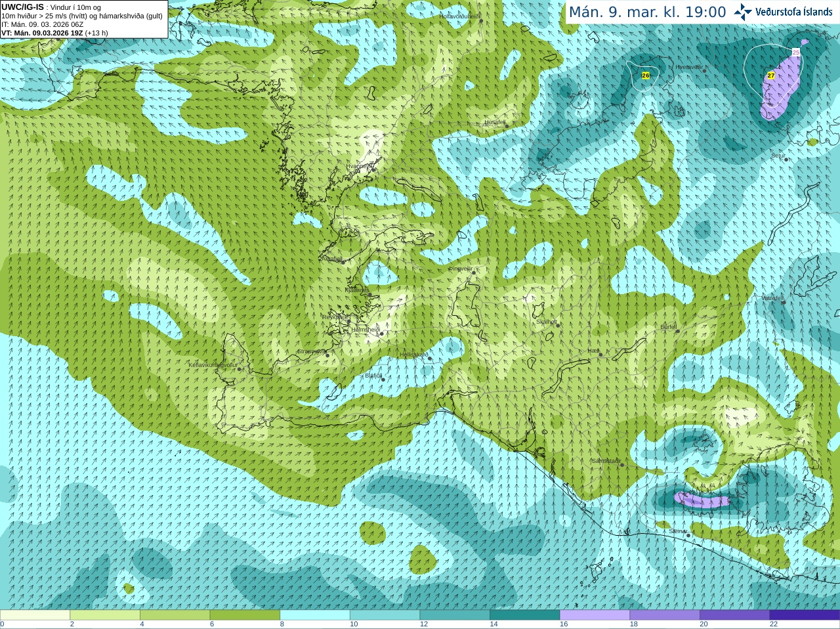The image size is (840, 629).
Task: Click the 0–2 m/s legend color
Action: pyautogui.click(x=35, y=615)
